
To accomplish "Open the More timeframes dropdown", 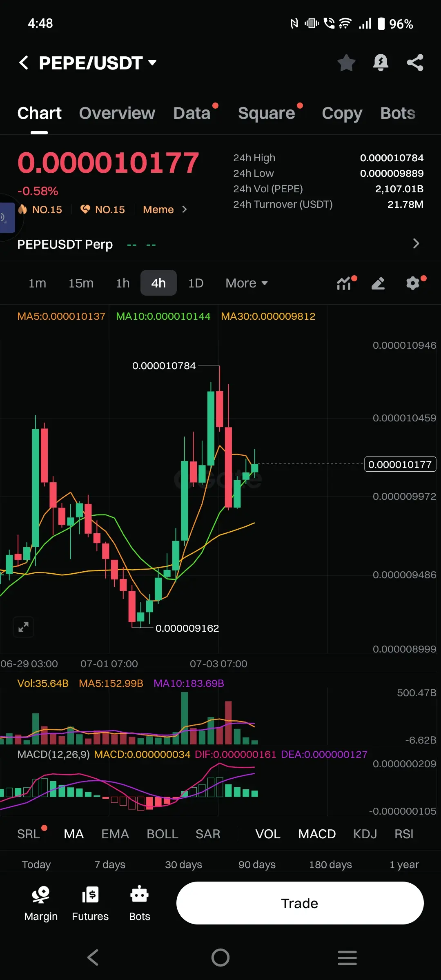I will coord(247,283).
